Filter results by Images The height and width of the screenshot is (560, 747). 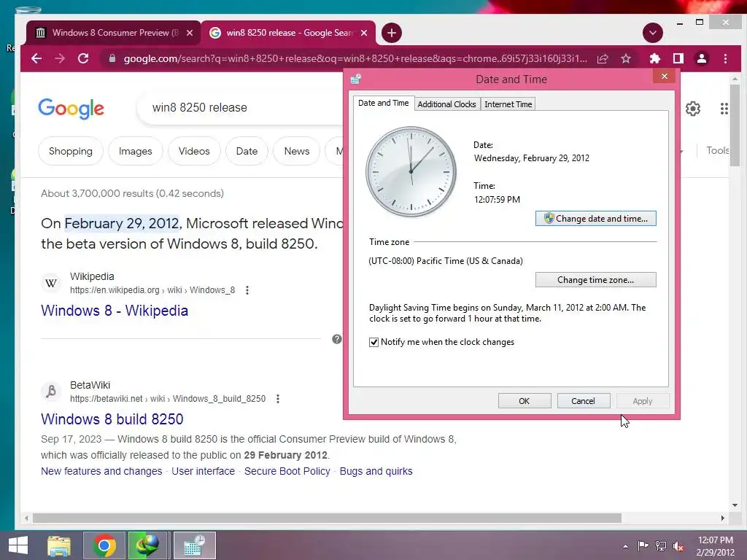click(x=135, y=151)
